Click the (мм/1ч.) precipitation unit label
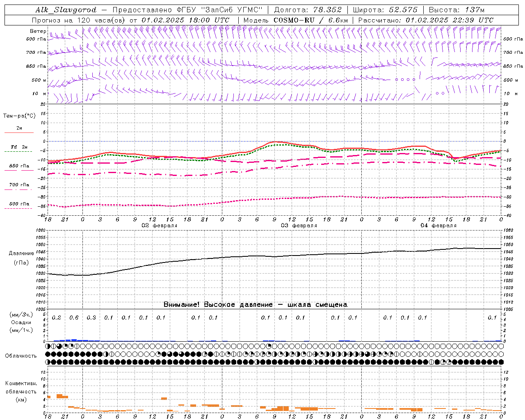Viewport: 525px width, 420px height. (x=21, y=330)
